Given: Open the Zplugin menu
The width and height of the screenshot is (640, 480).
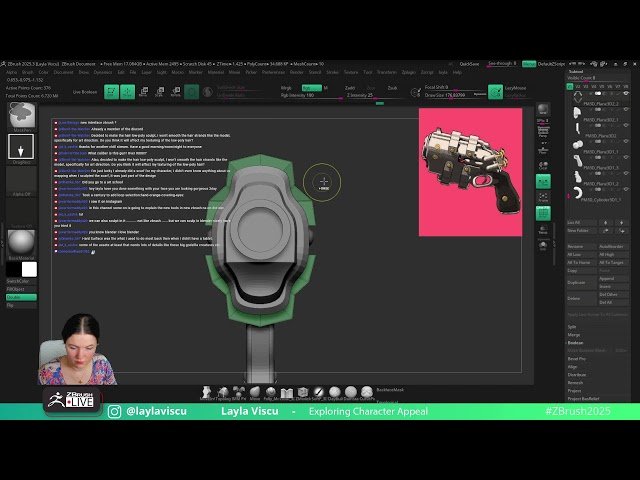Looking at the screenshot, I should pyautogui.click(x=407, y=72).
